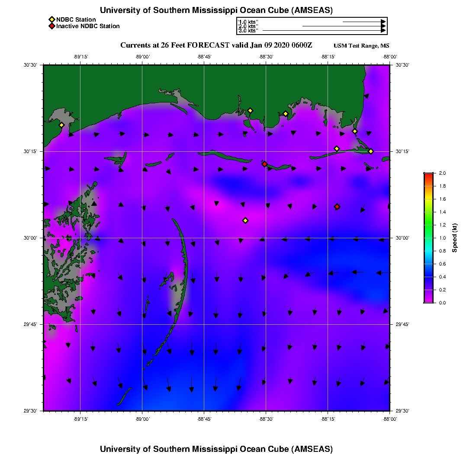
Task: Pick the magenta bottom of the speed color bar
Action: click(x=428, y=300)
